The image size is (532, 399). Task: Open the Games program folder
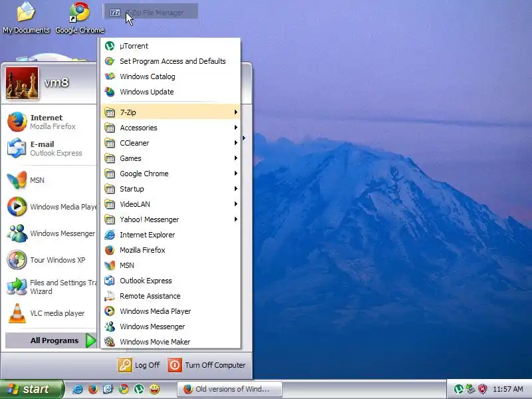tap(171, 158)
